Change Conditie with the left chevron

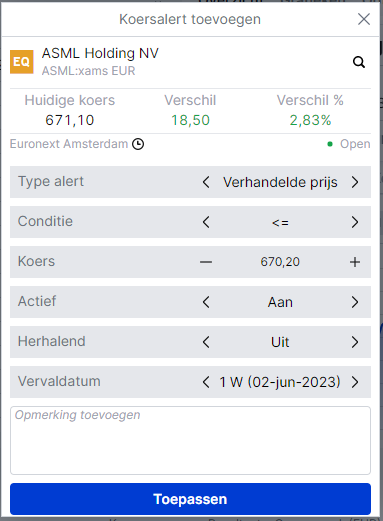(x=206, y=222)
